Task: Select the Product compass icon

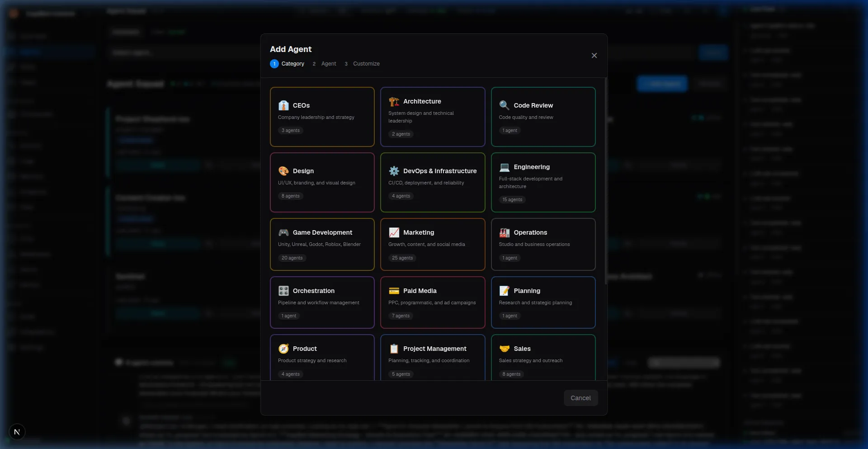Action: pyautogui.click(x=283, y=349)
